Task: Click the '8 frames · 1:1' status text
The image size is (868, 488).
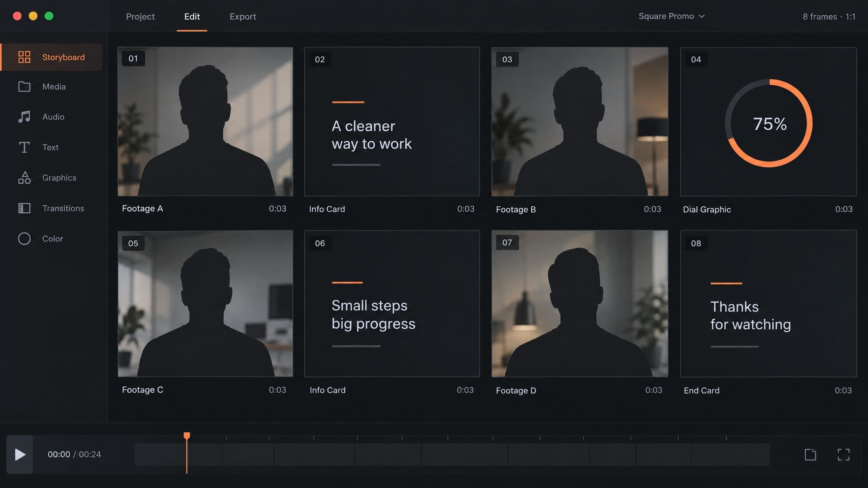Action: 829,17
